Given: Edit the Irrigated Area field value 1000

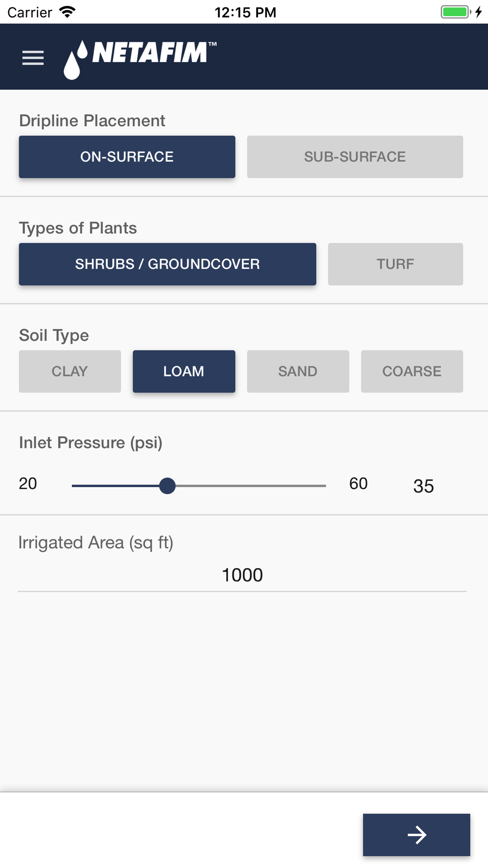Looking at the screenshot, I should click(242, 575).
